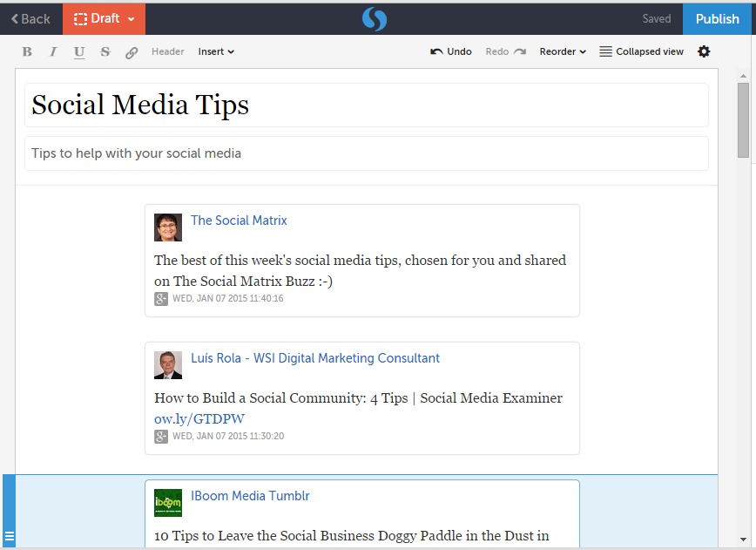The height and width of the screenshot is (550, 756).
Task: Switch to Collapsed view
Action: 641,51
